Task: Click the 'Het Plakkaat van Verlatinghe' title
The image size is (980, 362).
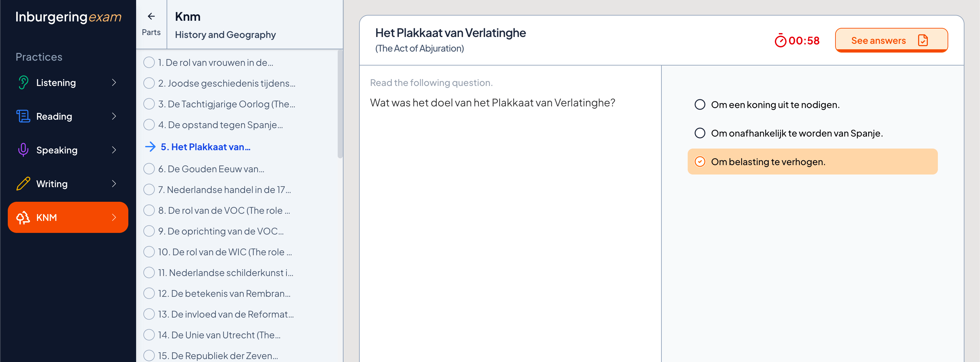Action: click(450, 33)
